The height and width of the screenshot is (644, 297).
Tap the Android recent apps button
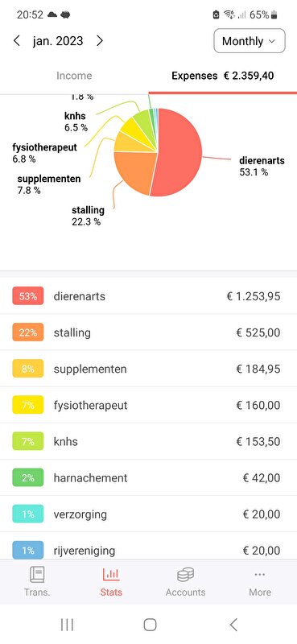click(67, 625)
